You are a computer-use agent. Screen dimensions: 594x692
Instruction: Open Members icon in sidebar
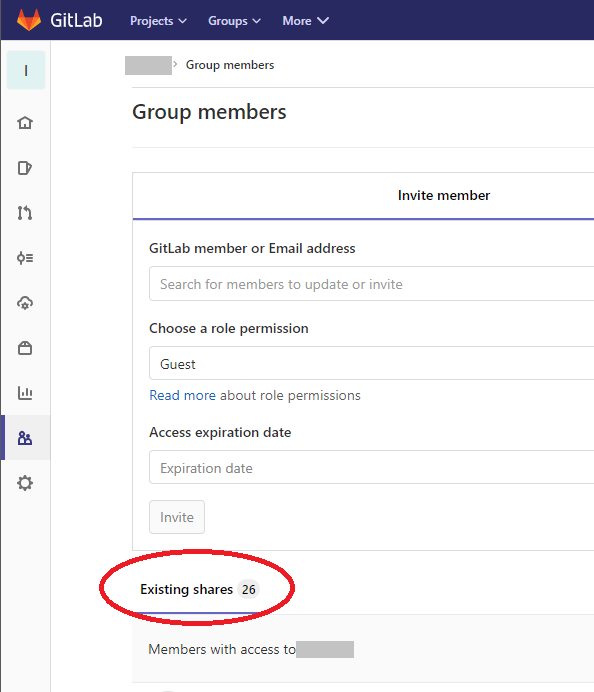[25, 438]
